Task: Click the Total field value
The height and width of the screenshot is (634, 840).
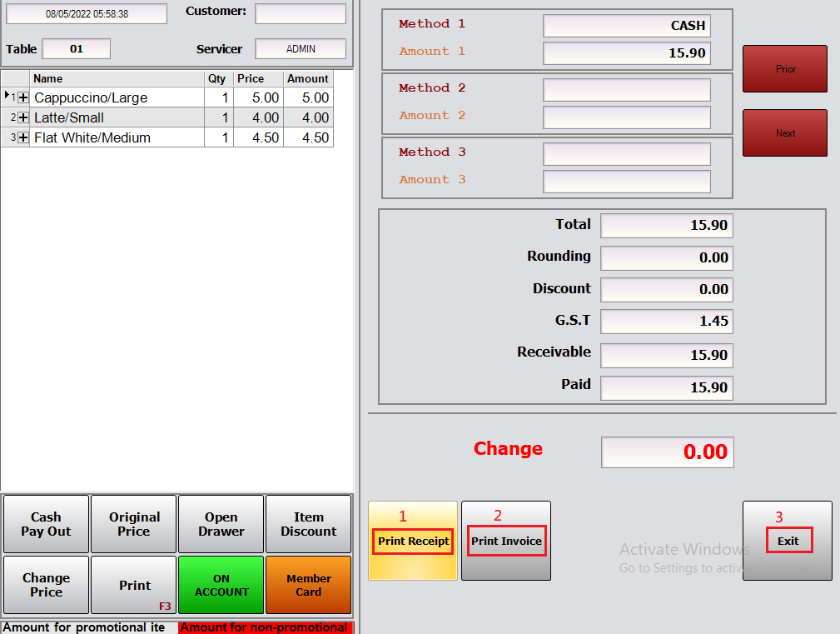Action: [x=667, y=225]
